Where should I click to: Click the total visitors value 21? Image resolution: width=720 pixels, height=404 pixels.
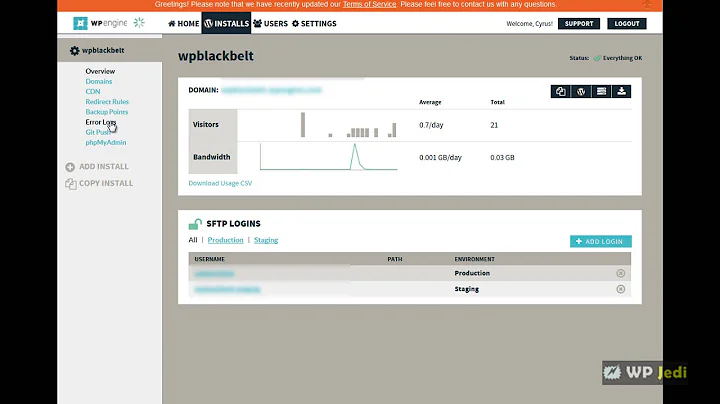pos(494,125)
